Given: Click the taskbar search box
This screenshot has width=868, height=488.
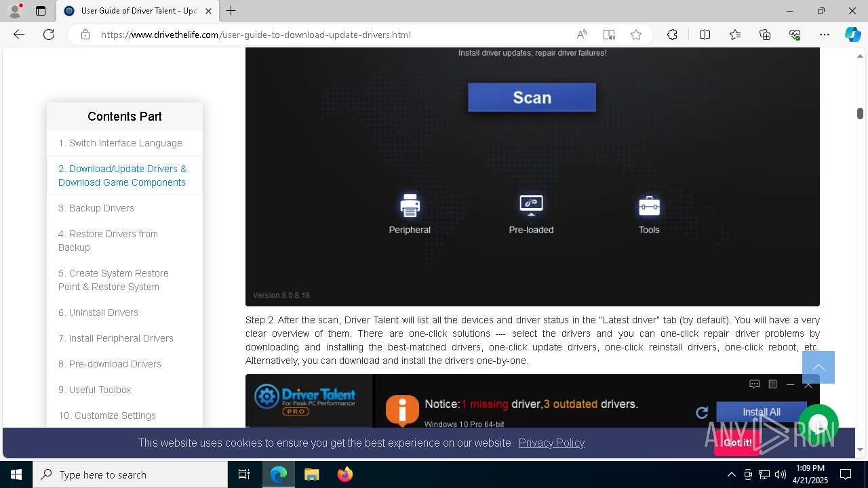Looking at the screenshot, I should click(x=130, y=474).
